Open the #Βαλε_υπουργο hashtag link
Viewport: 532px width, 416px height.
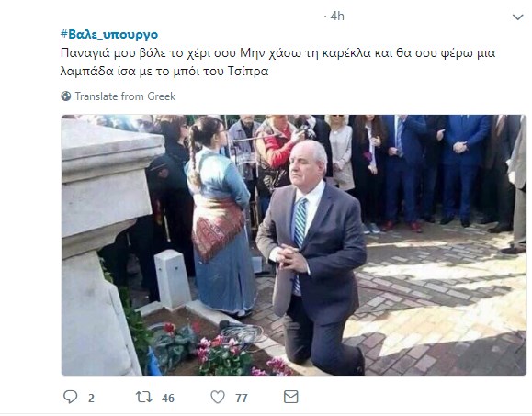point(109,34)
